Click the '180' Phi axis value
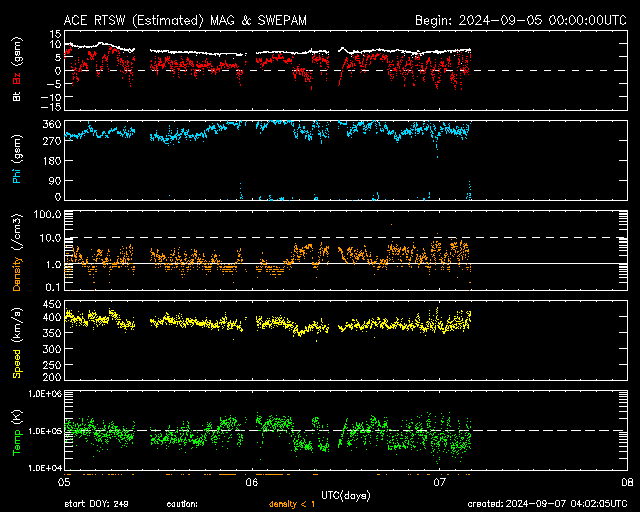The height and width of the screenshot is (512, 640). (x=52, y=161)
